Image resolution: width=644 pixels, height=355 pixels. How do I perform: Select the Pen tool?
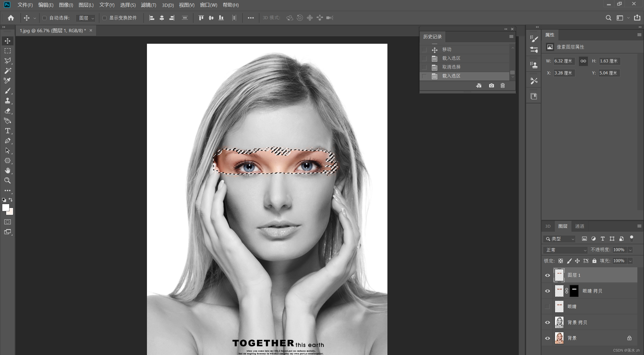click(x=7, y=141)
